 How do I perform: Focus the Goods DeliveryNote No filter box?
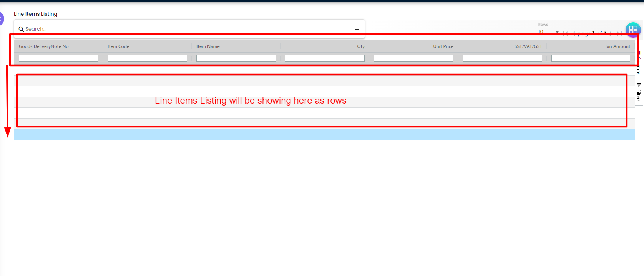click(58, 58)
